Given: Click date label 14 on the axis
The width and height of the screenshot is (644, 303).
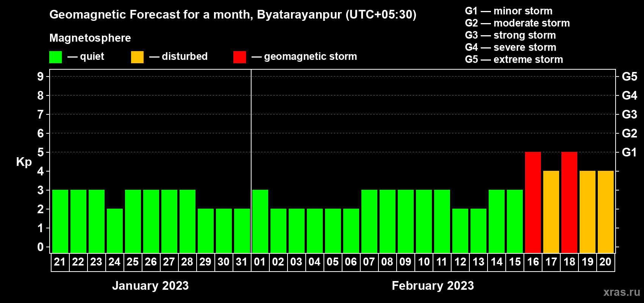Looking at the screenshot, I should point(496,262).
